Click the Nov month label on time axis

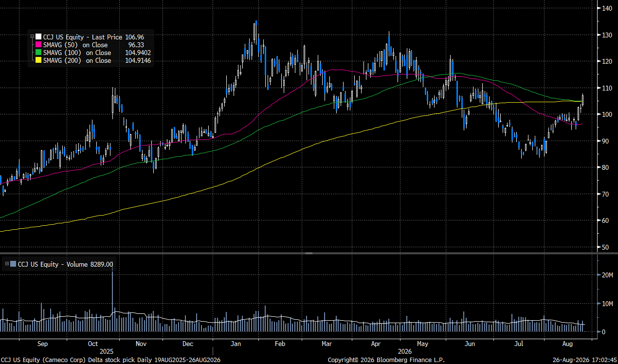[x=141, y=344]
